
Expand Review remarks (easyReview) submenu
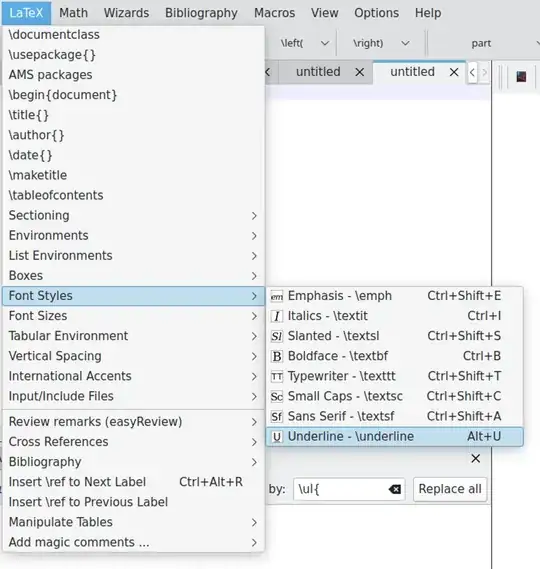(134, 422)
